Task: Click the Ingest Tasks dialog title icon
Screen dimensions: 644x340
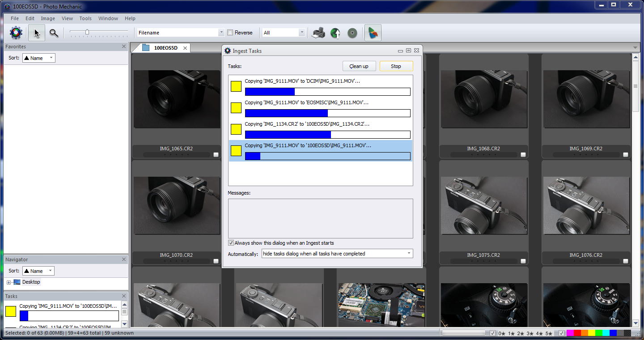Action: pyautogui.click(x=228, y=51)
